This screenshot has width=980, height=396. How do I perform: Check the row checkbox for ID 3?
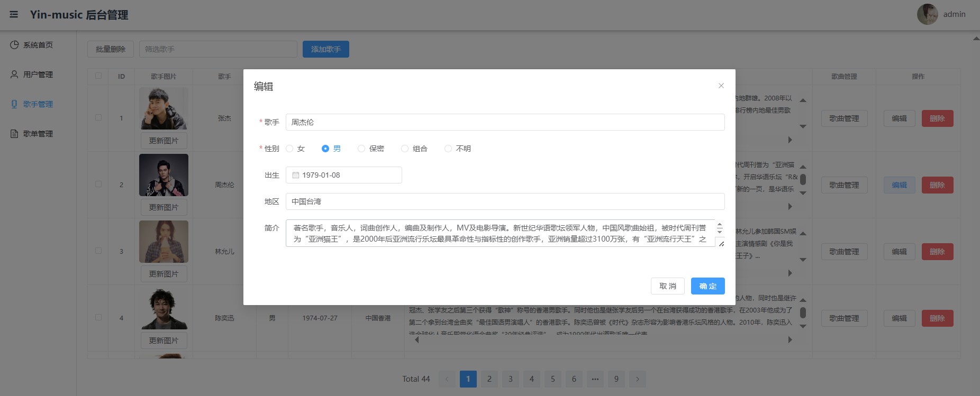(x=98, y=251)
